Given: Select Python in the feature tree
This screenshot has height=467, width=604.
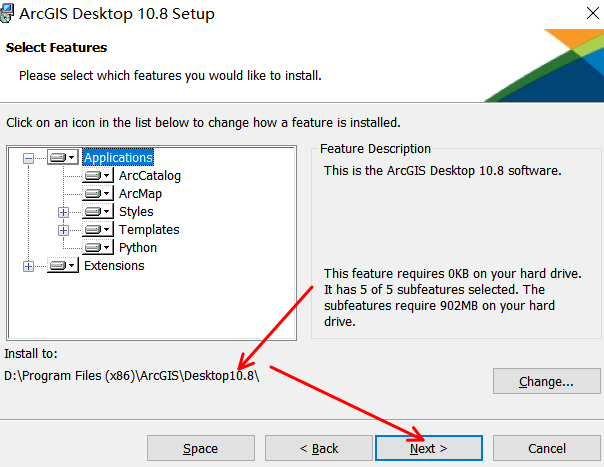Looking at the screenshot, I should [x=138, y=248].
